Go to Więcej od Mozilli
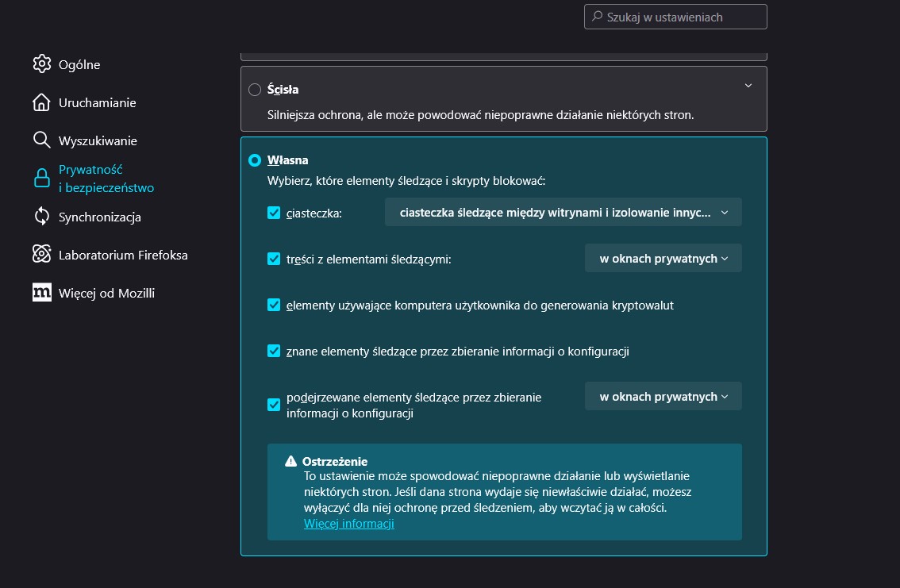This screenshot has height=588, width=900. click(x=106, y=293)
